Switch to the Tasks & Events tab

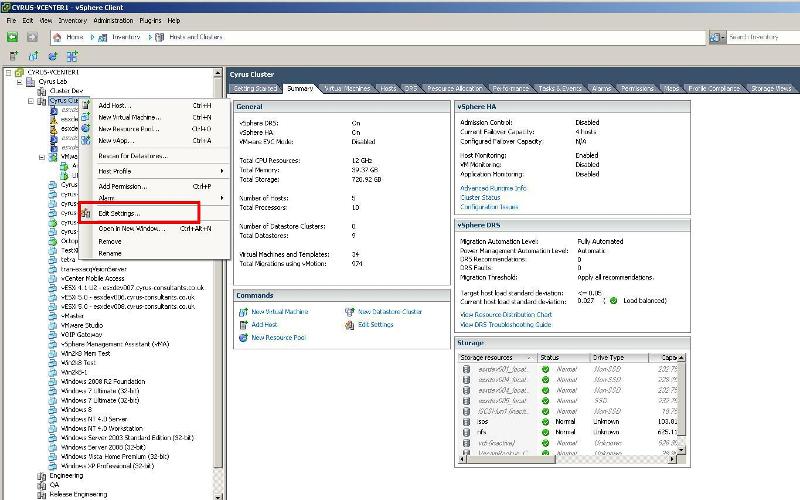[x=560, y=89]
